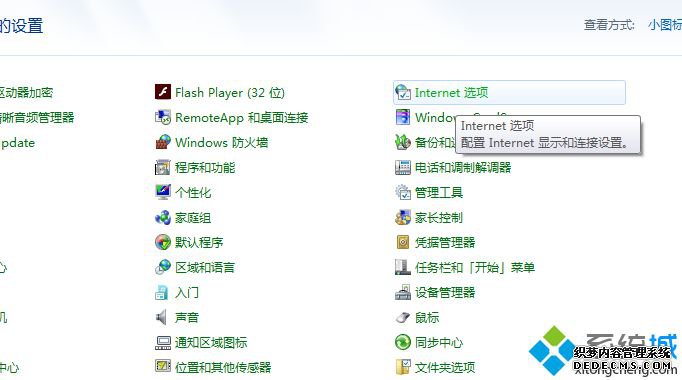Select the 位置和其他传感器 text entry
This screenshot has height=380, width=682.
(x=223, y=367)
